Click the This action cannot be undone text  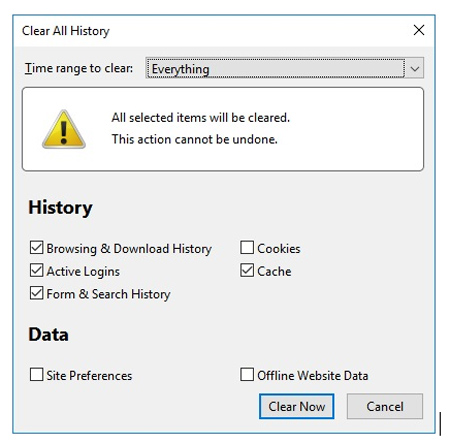click(x=194, y=139)
